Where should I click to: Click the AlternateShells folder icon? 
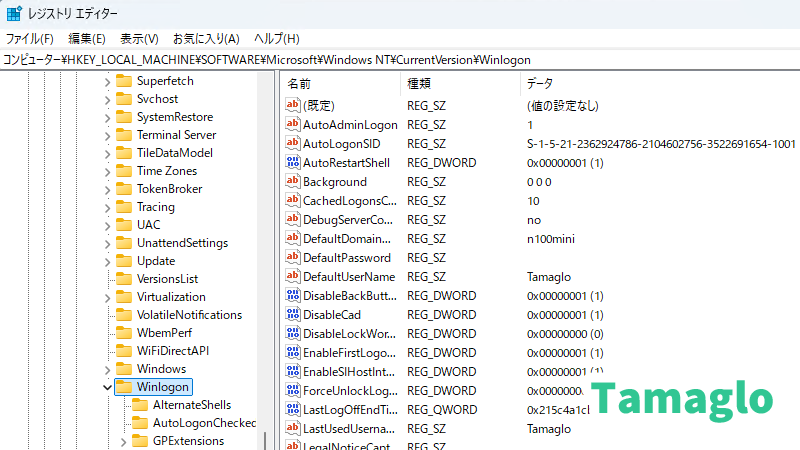click(x=140, y=405)
